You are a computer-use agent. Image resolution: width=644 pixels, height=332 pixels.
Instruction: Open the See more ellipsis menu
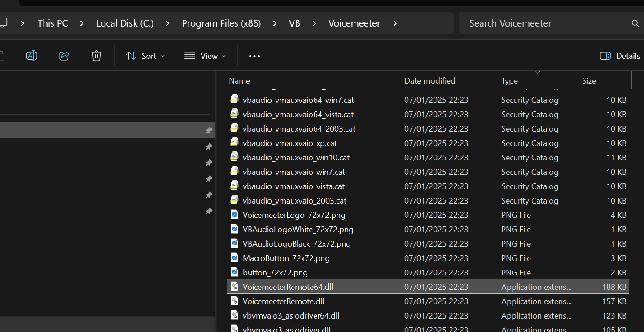click(x=254, y=56)
